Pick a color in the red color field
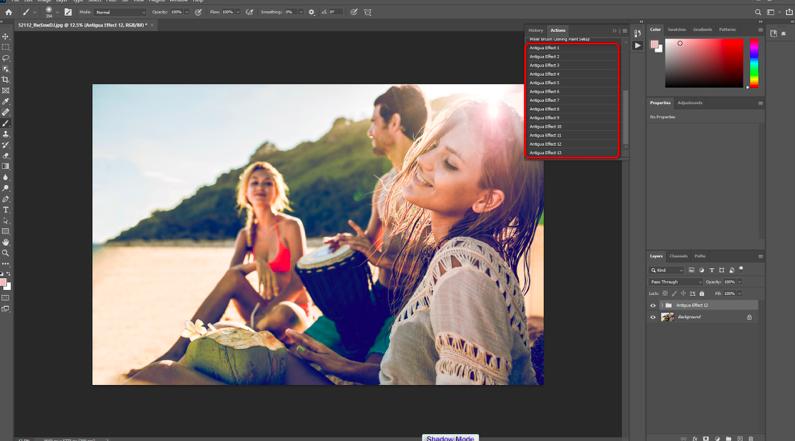 point(704,63)
